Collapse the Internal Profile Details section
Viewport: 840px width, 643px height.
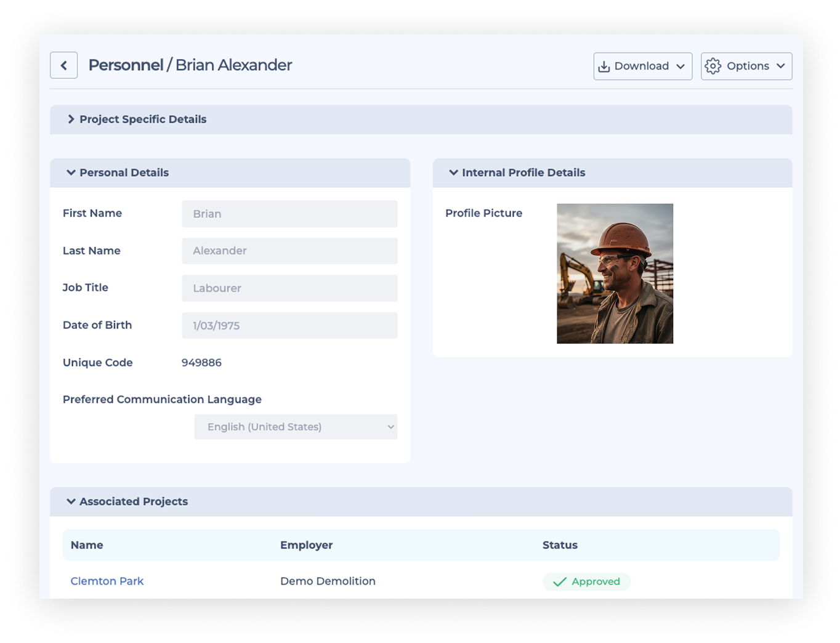[524, 172]
